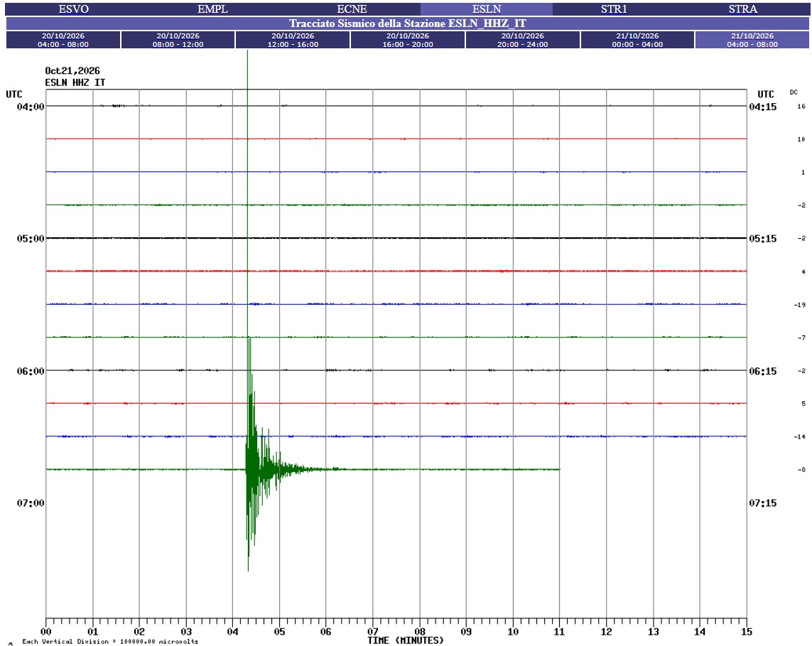Click the title 'Tracciato Sismico della Stazione ESLN_HHZ_IT'

coord(408,23)
